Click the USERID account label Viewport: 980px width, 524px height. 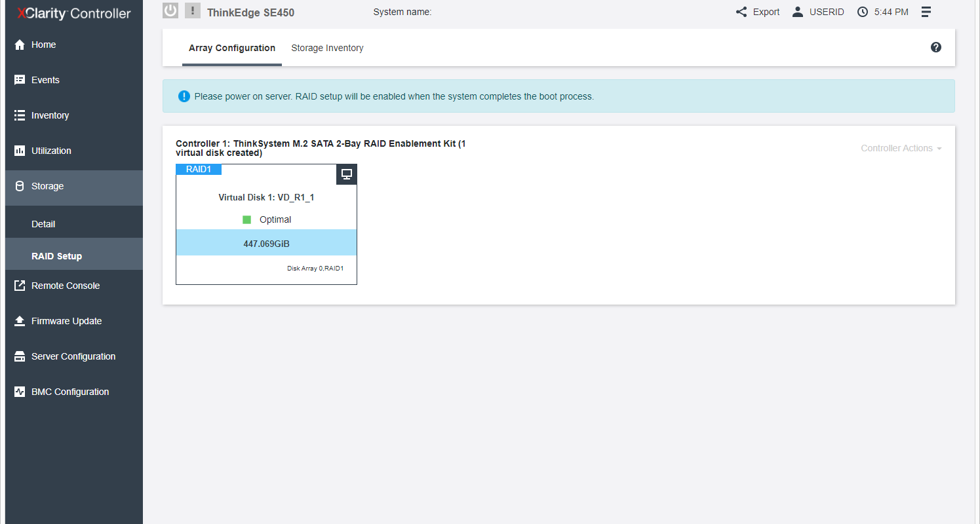pyautogui.click(x=827, y=12)
